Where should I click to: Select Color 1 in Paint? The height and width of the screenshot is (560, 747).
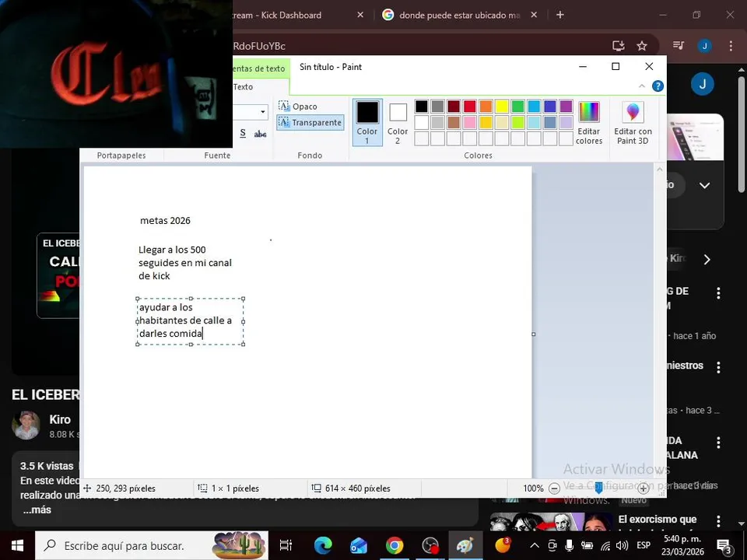[x=366, y=122]
